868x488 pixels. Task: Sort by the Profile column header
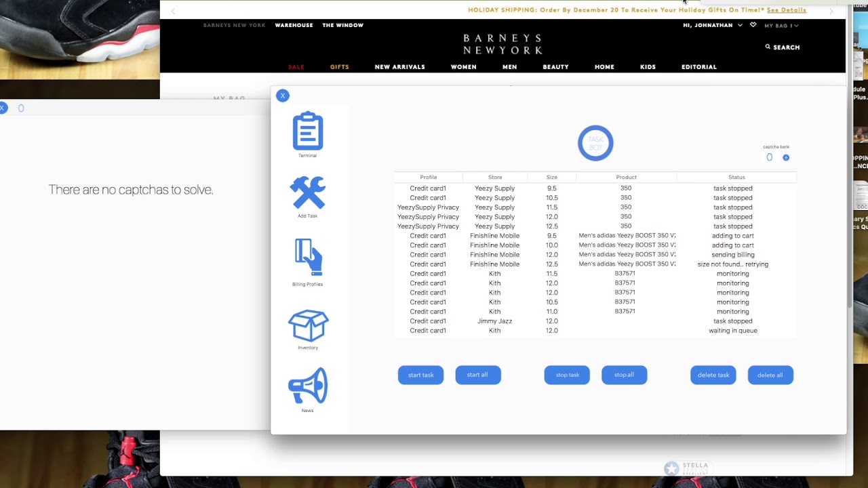click(x=428, y=178)
